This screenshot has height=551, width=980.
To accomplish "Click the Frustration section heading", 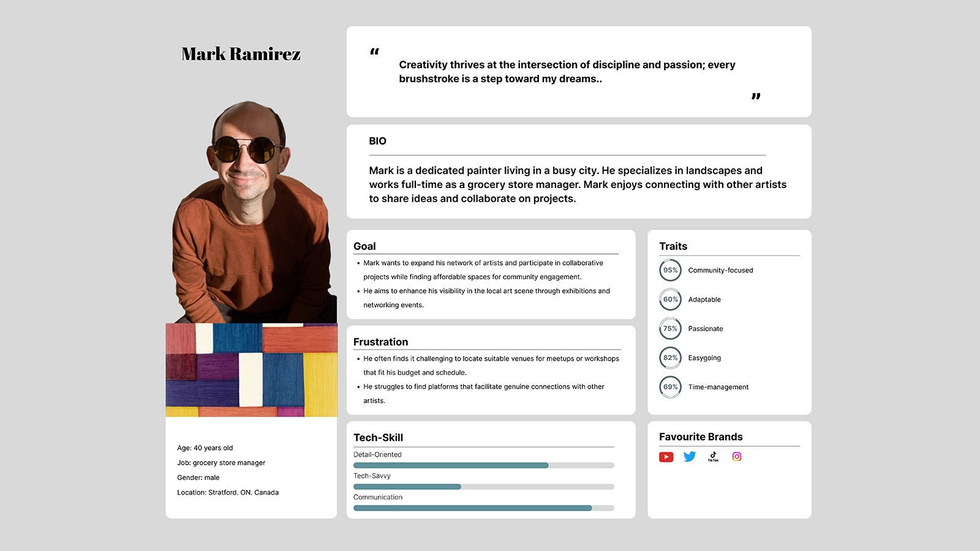I will tap(380, 342).
